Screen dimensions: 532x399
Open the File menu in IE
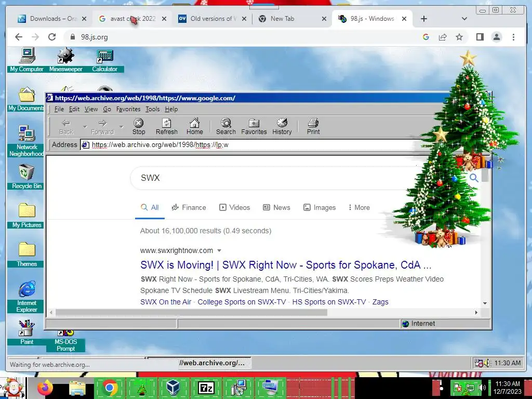(59, 109)
